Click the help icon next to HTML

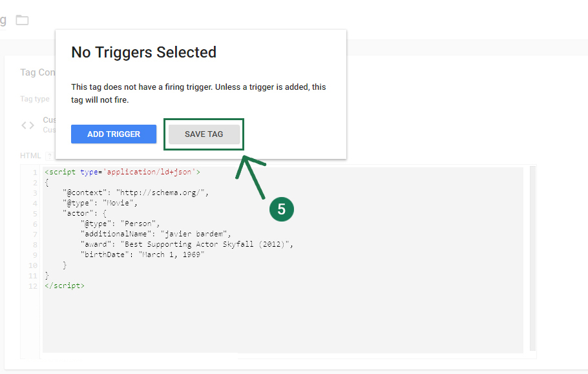[49, 156]
